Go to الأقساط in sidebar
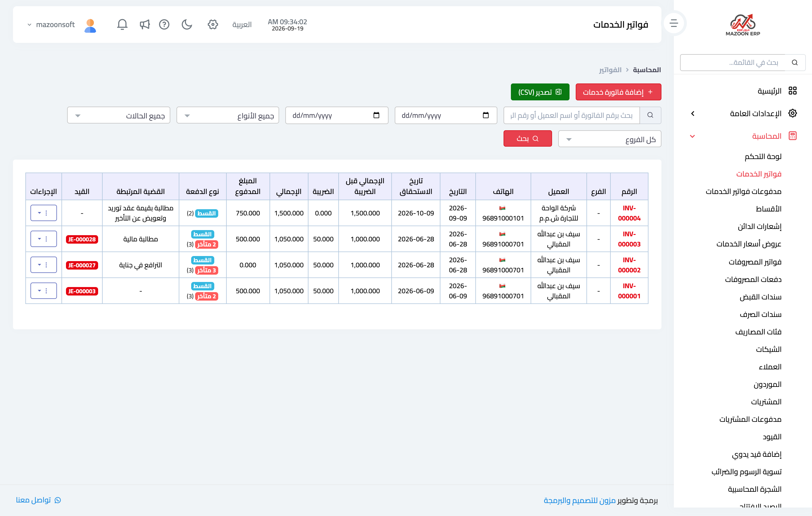The height and width of the screenshot is (516, 812). click(x=769, y=209)
